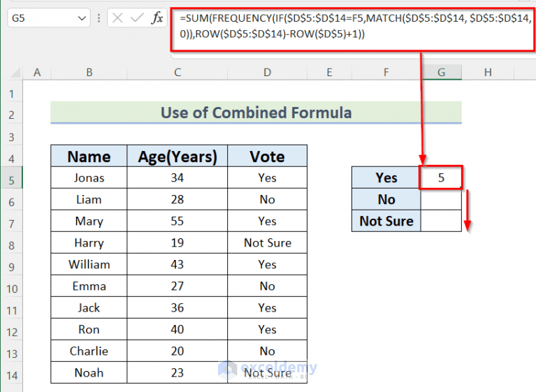
Task: Click the 'Vote' header cell
Action: point(268,157)
